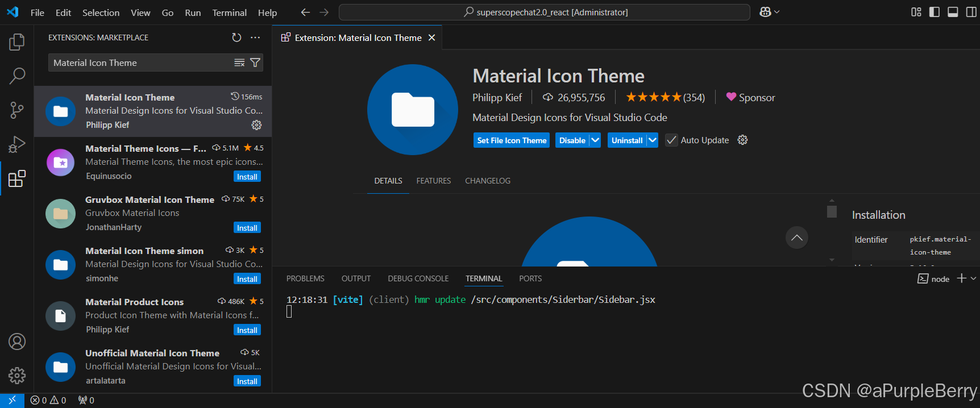Open the Copilot dropdown chevron
Image resolution: width=980 pixels, height=408 pixels.
[x=777, y=12]
